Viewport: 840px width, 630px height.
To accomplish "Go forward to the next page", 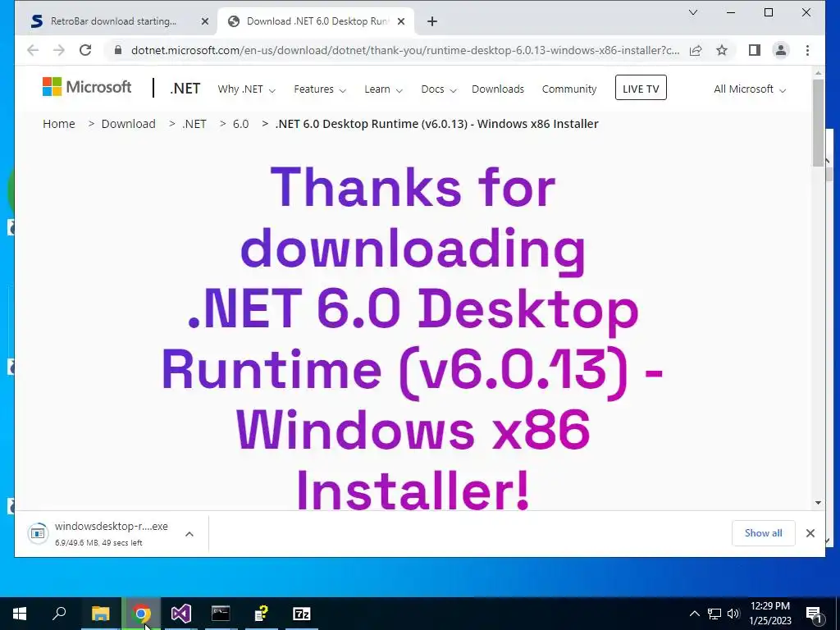I will click(x=59, y=50).
